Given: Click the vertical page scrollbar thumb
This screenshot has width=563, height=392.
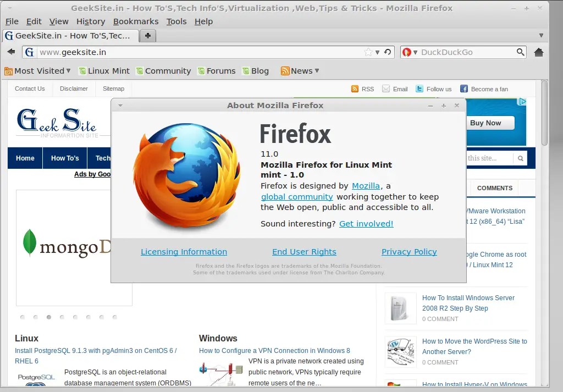Looking at the screenshot, I should pos(545,113).
